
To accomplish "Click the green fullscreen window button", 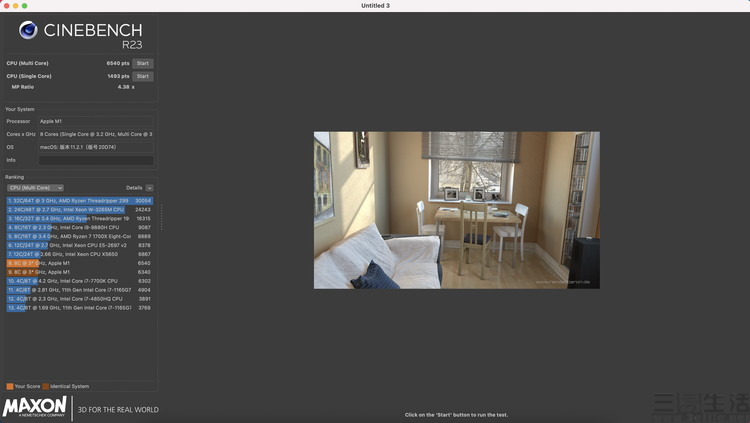I will pos(24,6).
